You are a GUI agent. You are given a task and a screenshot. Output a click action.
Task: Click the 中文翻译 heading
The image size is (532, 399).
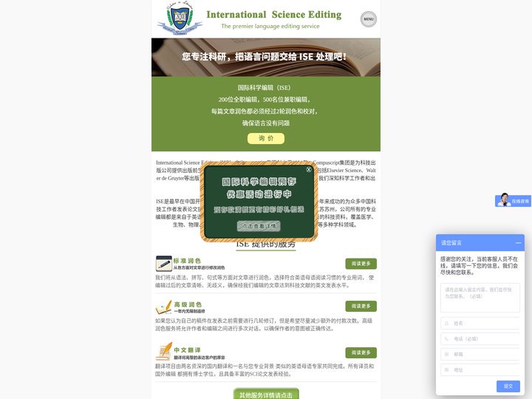tap(187, 349)
